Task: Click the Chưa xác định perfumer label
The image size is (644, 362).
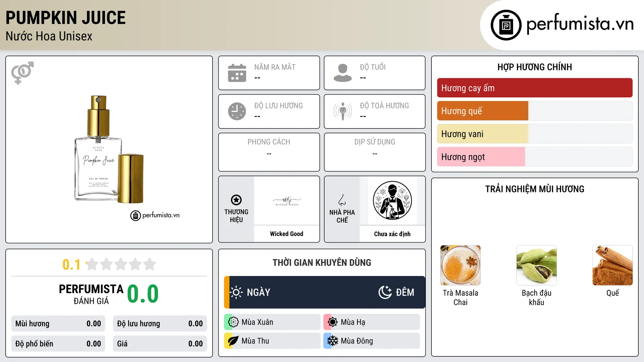Action: click(x=392, y=234)
